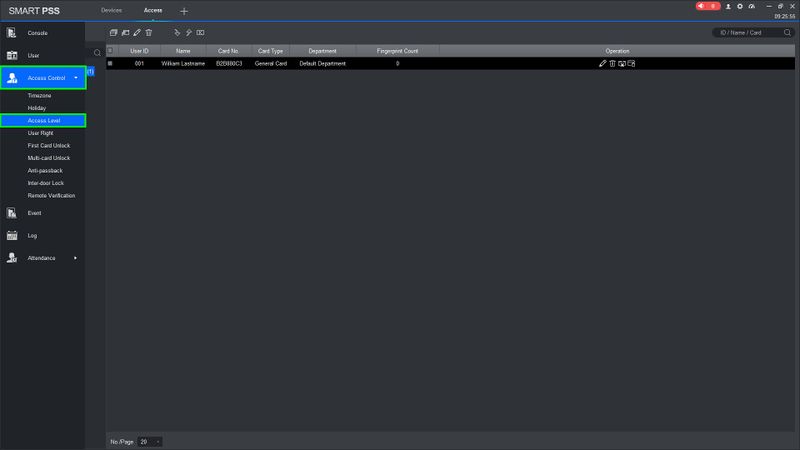
Task: Click the trash delete toolbar icon
Action: (x=148, y=33)
